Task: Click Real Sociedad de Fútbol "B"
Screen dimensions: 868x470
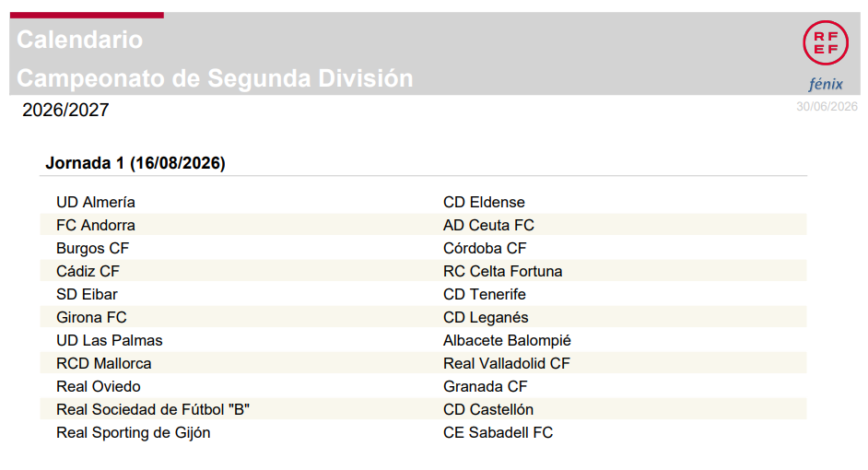Action: click(x=153, y=410)
